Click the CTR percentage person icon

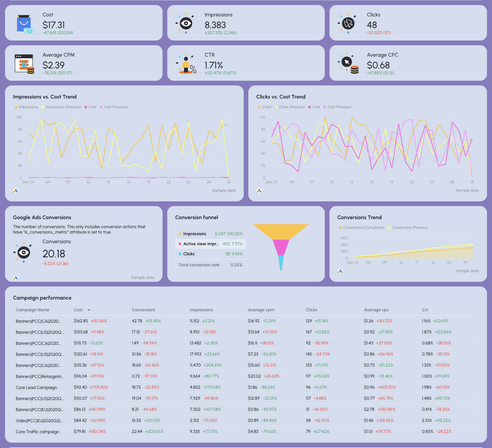186,63
